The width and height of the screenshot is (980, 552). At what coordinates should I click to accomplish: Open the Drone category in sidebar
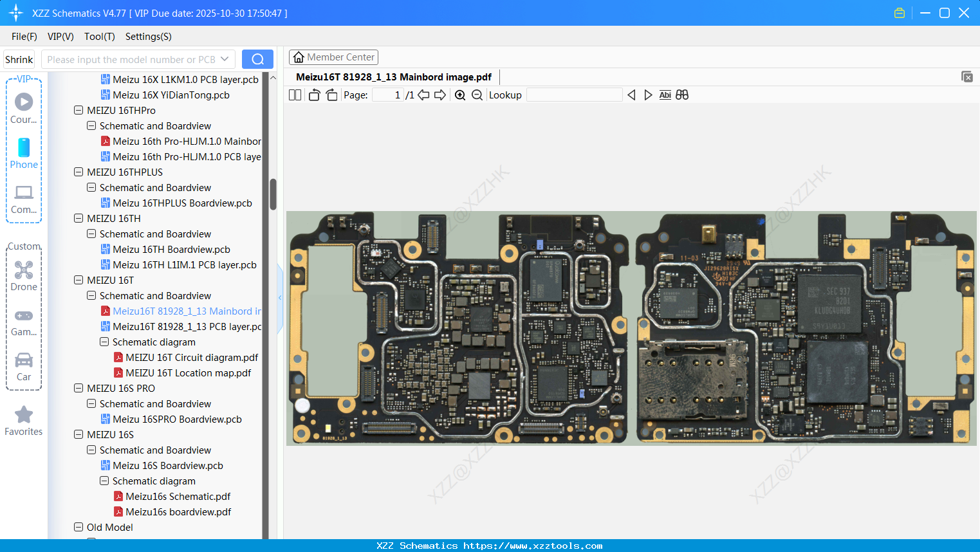click(x=24, y=276)
